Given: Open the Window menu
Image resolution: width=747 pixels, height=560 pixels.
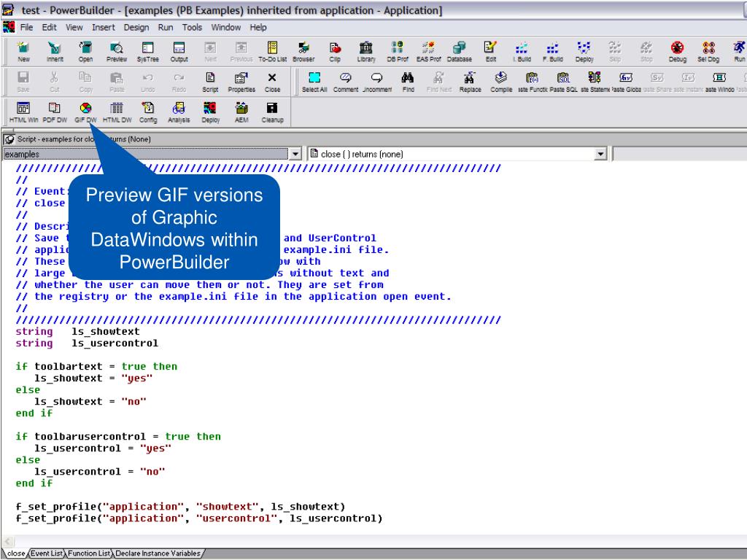Looking at the screenshot, I should 226,27.
